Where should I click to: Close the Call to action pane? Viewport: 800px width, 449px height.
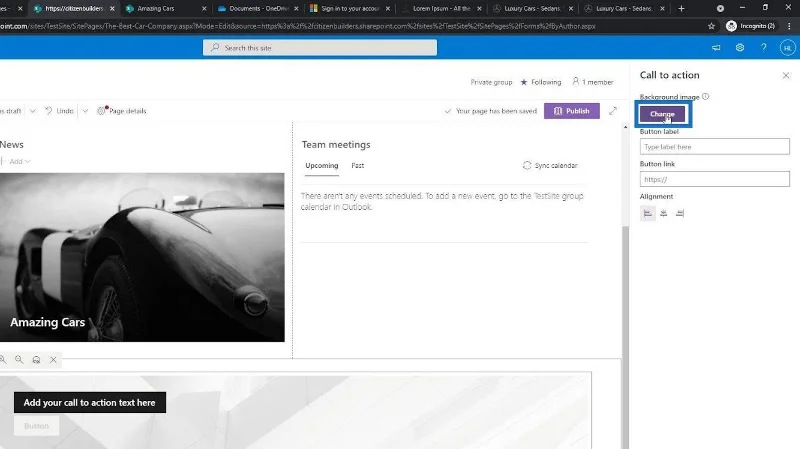[786, 76]
